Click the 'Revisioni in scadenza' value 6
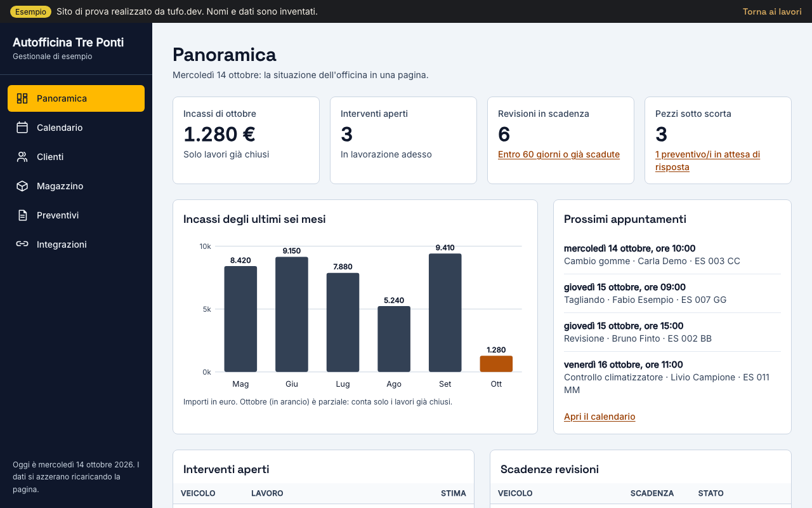Image resolution: width=812 pixels, height=508 pixels. point(504,135)
